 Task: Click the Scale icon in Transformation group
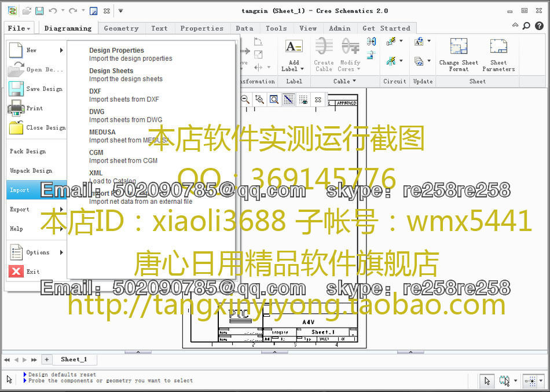click(259, 54)
